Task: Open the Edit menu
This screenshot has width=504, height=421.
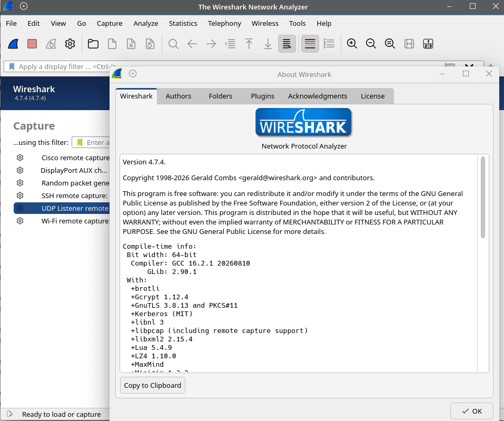Action: click(x=33, y=24)
